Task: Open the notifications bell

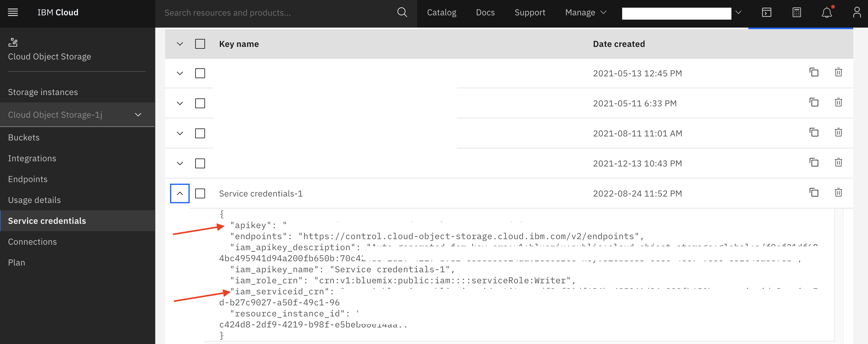Action: 827,13
